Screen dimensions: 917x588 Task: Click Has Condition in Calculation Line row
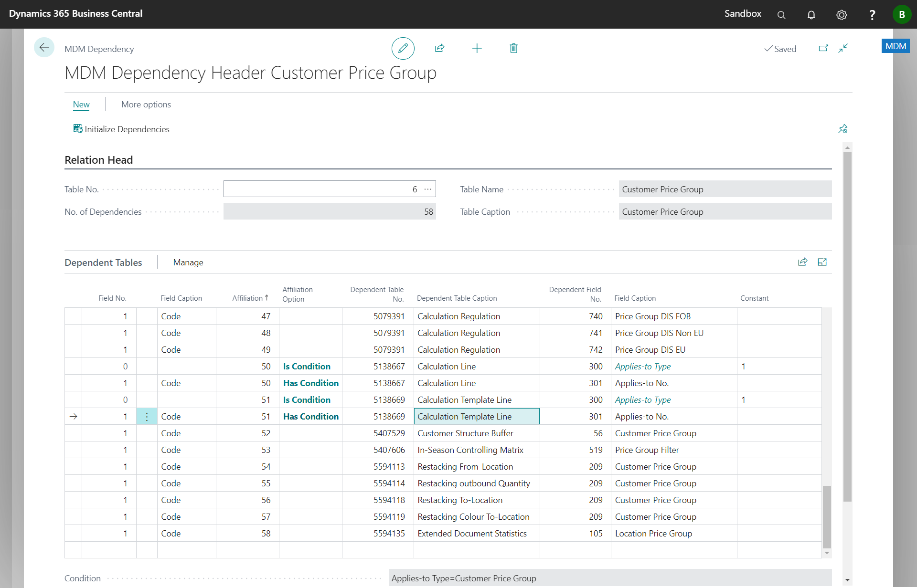pos(310,383)
